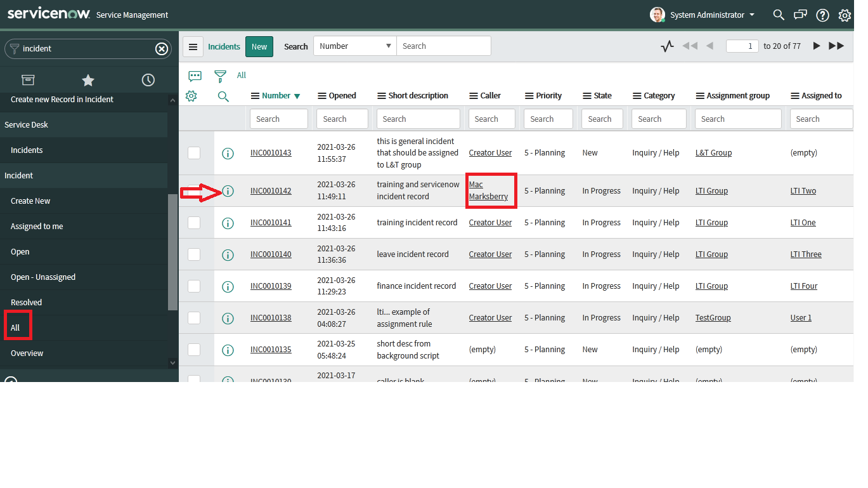
Task: Clear the navigator filter text
Action: click(x=162, y=48)
